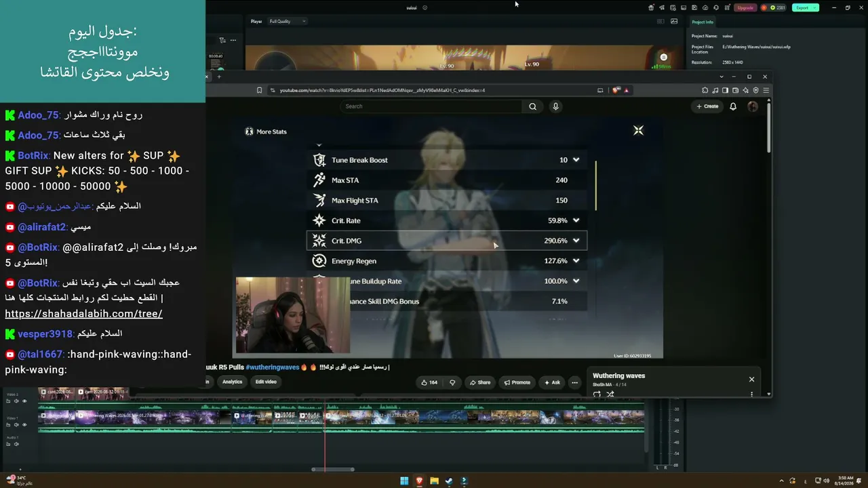Screen dimensions: 868x488
Task: Click the send/share icon in Filmora title bar
Action: tap(662, 7)
